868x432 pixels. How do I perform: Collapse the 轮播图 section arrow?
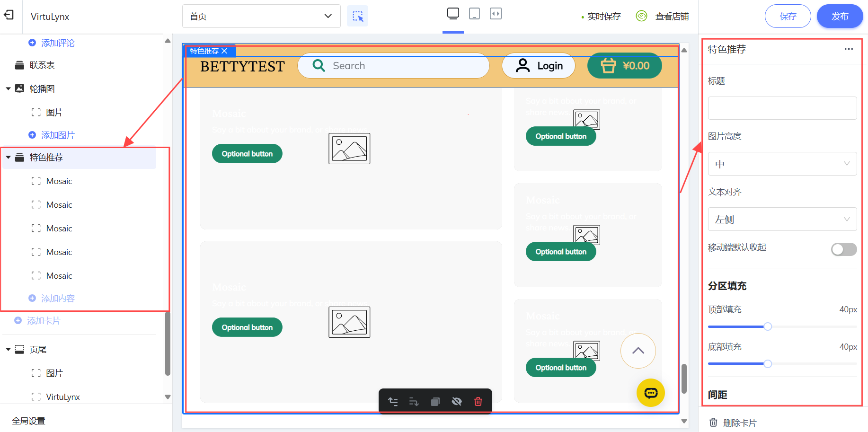tap(8, 89)
